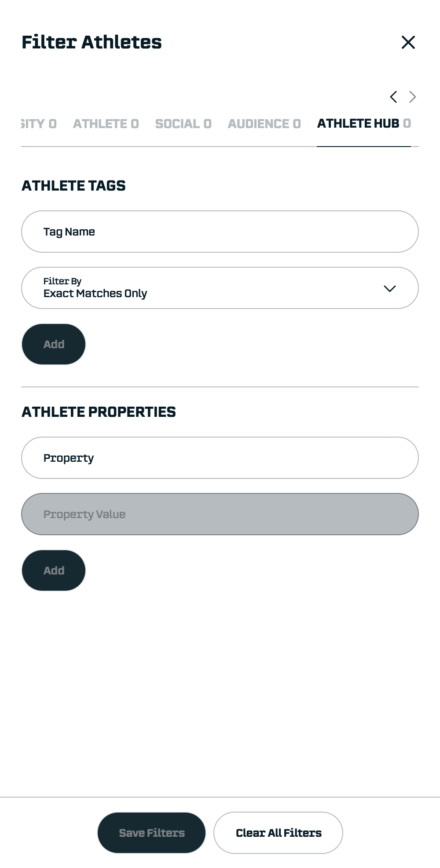Expand the Filter By dropdown
440x868 pixels.
coord(220,288)
